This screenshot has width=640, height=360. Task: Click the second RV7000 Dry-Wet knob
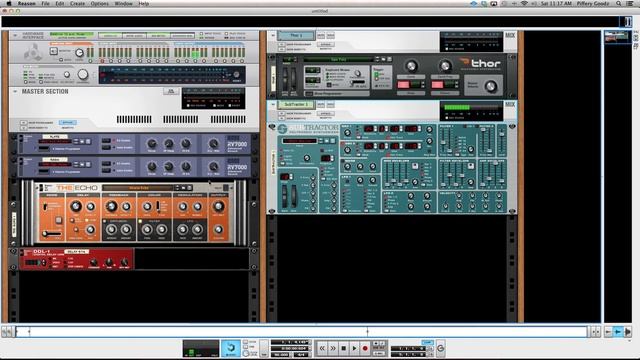click(213, 166)
